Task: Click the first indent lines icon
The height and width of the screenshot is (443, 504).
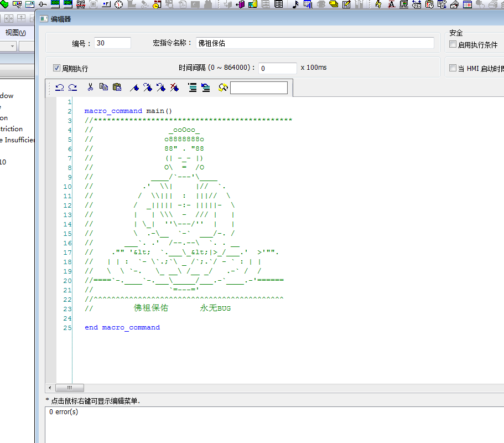Action: coord(193,87)
